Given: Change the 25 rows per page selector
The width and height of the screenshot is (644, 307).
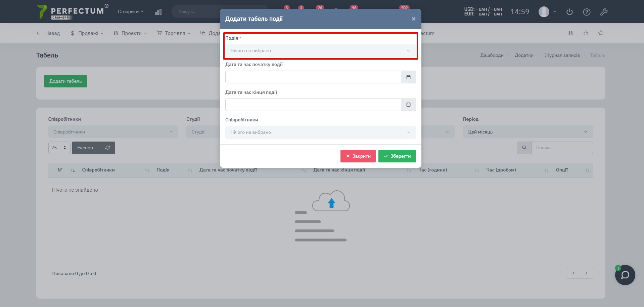Looking at the screenshot, I should tap(59, 148).
